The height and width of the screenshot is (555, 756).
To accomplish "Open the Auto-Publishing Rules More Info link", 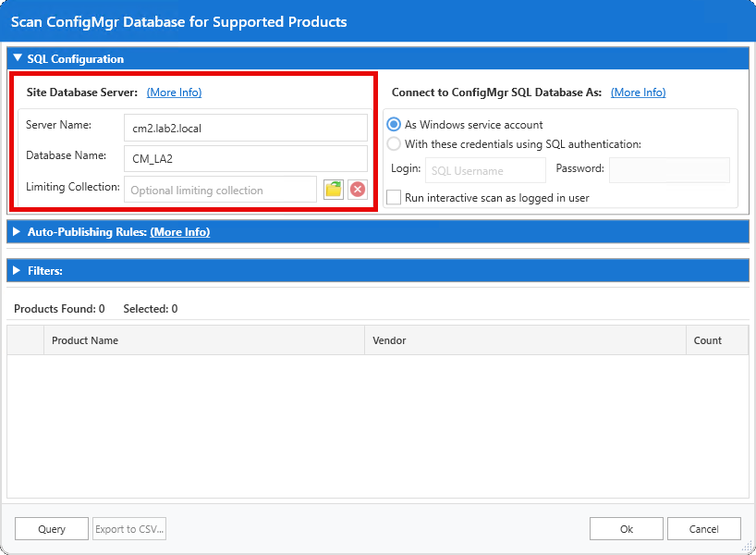I will coord(180,231).
